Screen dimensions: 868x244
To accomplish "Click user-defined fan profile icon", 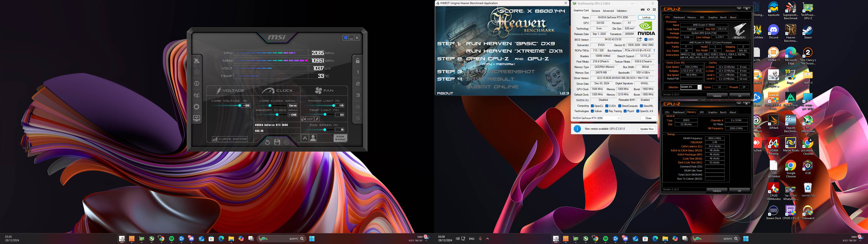I will click(313, 138).
